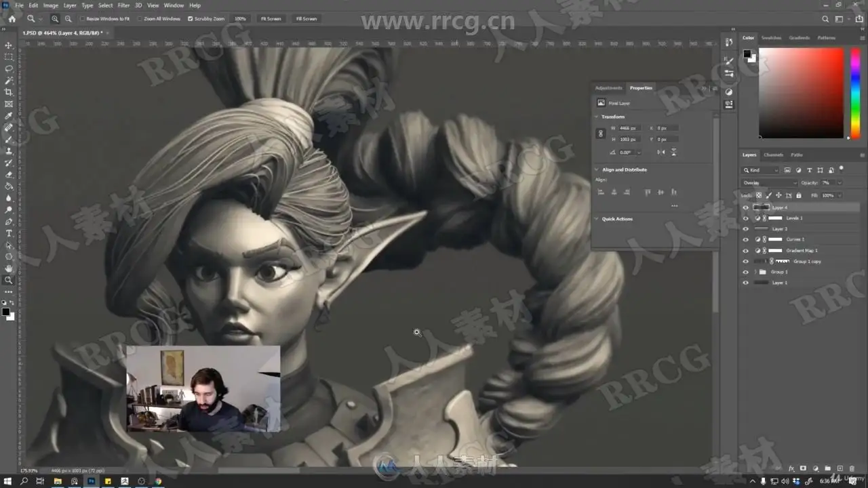Switch to the Channels tab
The image size is (868, 488).
click(x=773, y=155)
